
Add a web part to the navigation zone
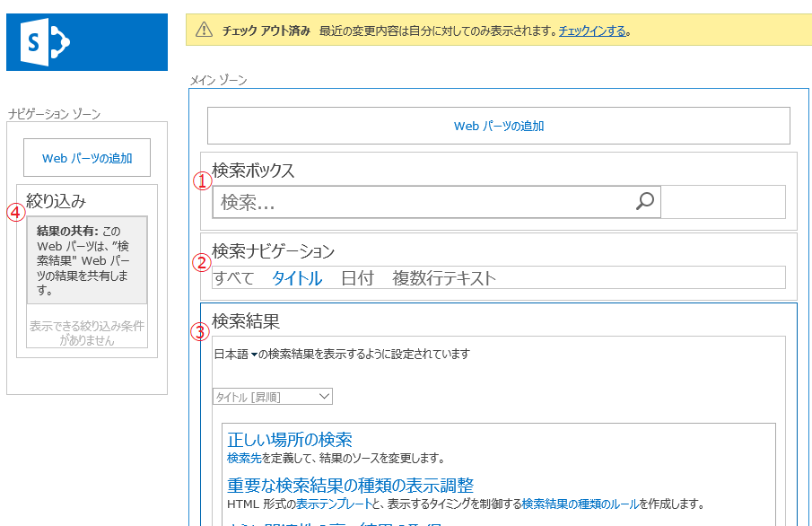click(87, 158)
